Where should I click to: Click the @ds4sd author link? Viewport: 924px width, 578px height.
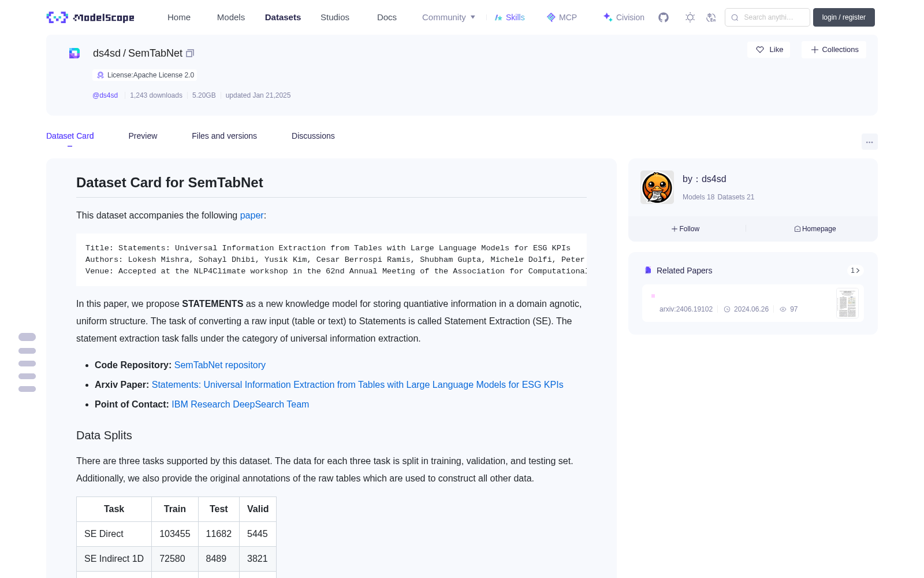[105, 95]
